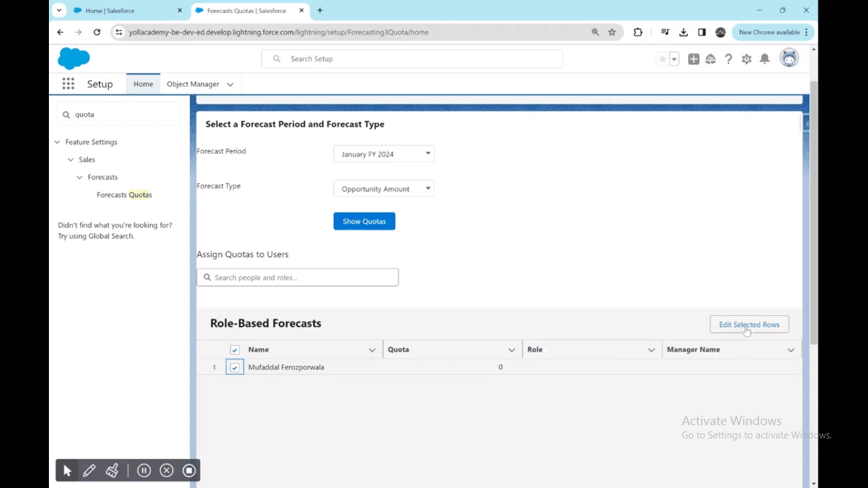Click the page vertical scrollbar
This screenshot has width=868, height=488.
click(x=814, y=213)
